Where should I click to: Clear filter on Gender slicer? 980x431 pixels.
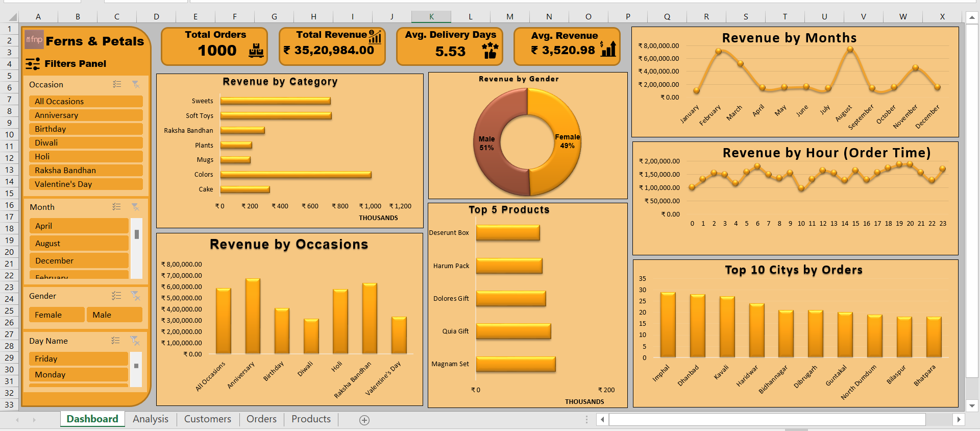click(x=135, y=296)
